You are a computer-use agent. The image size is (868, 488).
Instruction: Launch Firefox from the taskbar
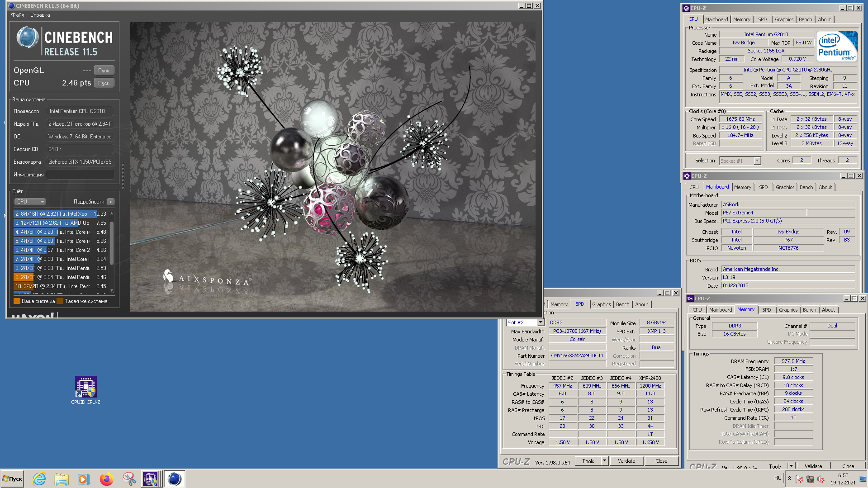[106, 479]
